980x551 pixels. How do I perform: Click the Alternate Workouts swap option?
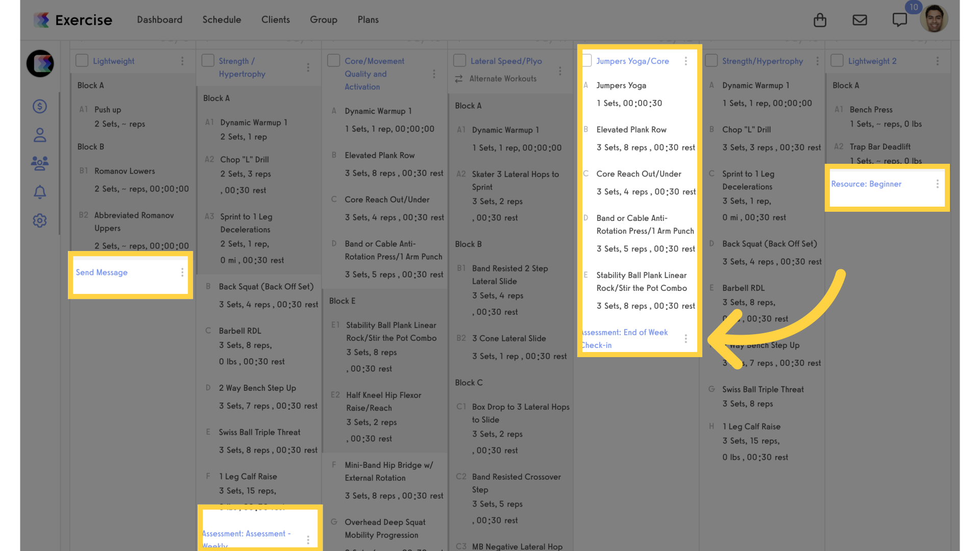[x=496, y=79]
